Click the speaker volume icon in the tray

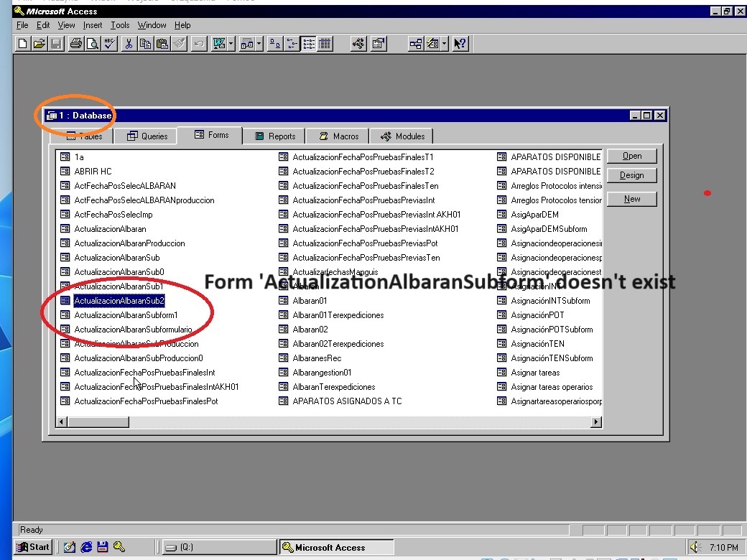695,547
